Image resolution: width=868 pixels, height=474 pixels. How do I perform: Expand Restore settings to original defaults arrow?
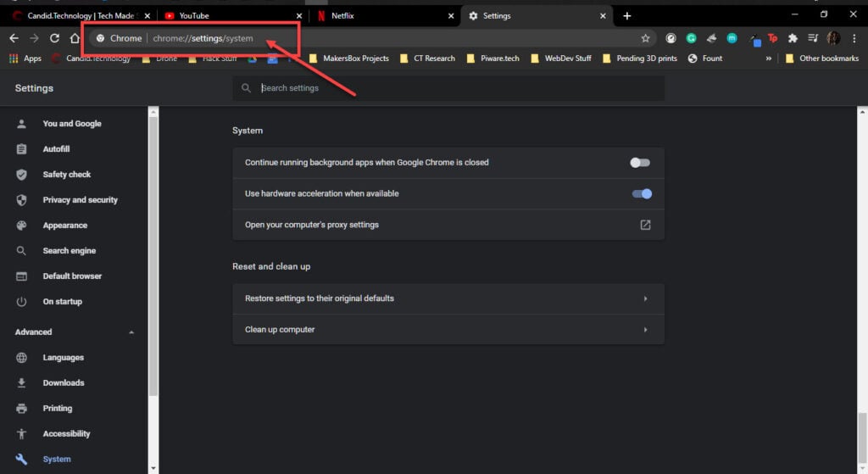coord(645,298)
